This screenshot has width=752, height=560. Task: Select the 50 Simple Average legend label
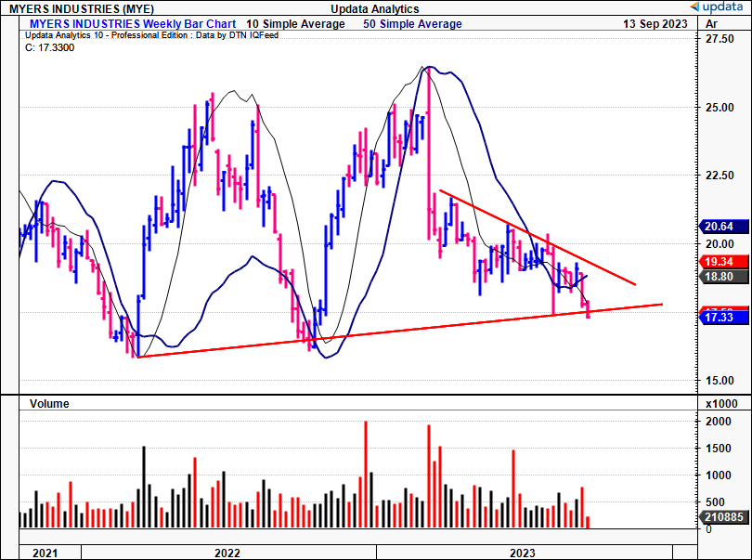(412, 23)
